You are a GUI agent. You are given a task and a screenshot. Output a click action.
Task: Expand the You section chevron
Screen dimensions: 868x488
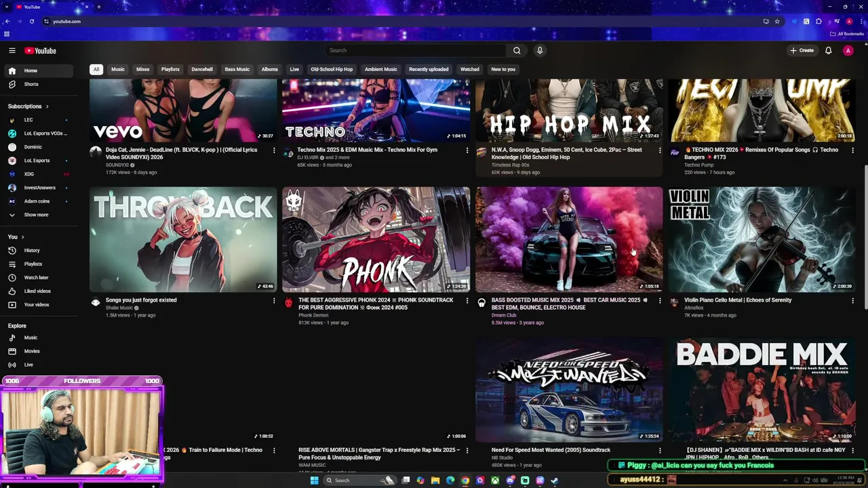coord(22,237)
